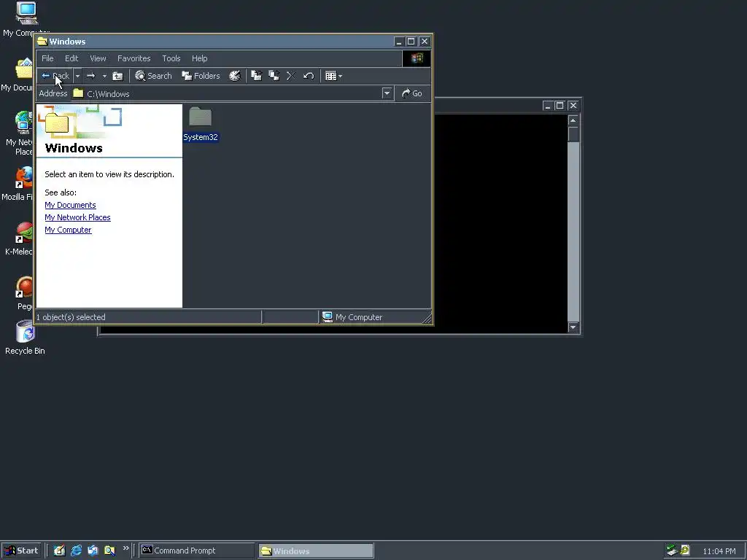Go up one folder level
Image resolution: width=747 pixels, height=560 pixels.
pos(117,76)
